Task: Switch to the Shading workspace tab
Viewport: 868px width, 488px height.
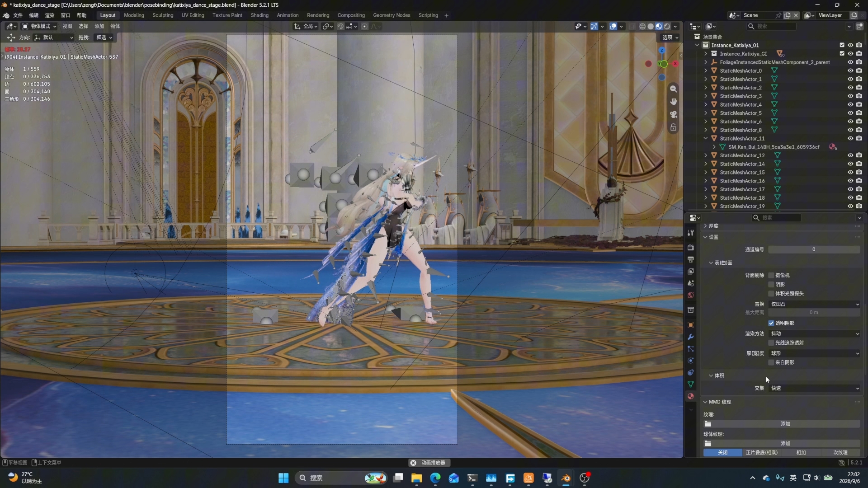Action: (x=259, y=15)
